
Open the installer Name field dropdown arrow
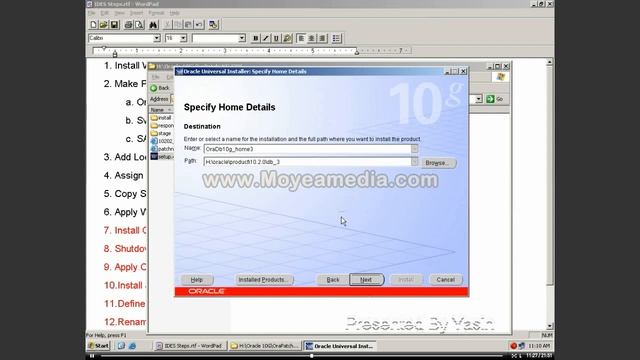click(414, 149)
